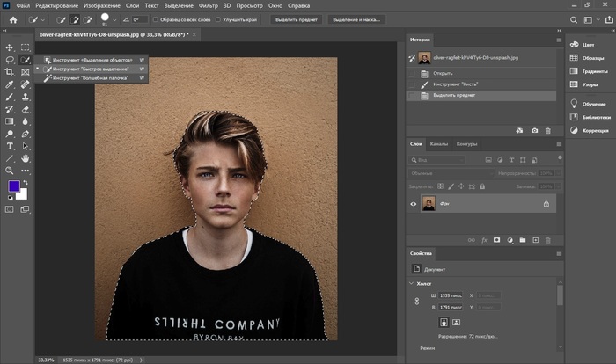The height and width of the screenshot is (364, 616).
Task: Select the Move tool in the toolbar
Action: pyautogui.click(x=9, y=47)
